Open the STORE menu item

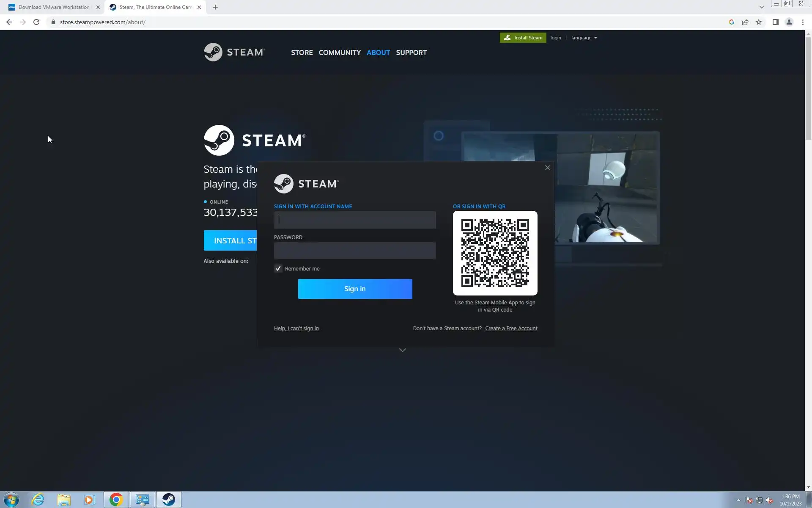(x=302, y=52)
